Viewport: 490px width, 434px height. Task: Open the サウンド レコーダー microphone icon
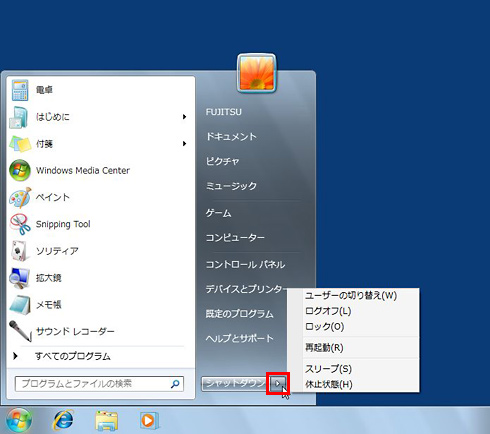point(20,331)
